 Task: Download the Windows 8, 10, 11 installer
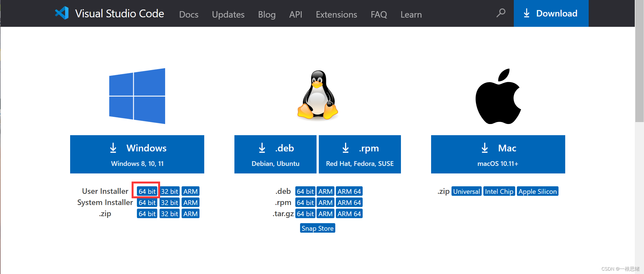click(137, 154)
